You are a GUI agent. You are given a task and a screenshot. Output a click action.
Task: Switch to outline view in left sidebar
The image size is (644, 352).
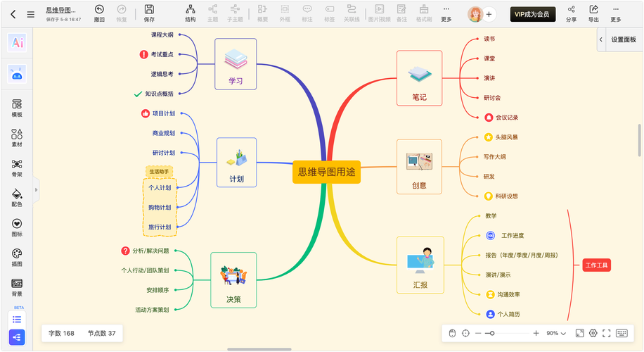17,319
